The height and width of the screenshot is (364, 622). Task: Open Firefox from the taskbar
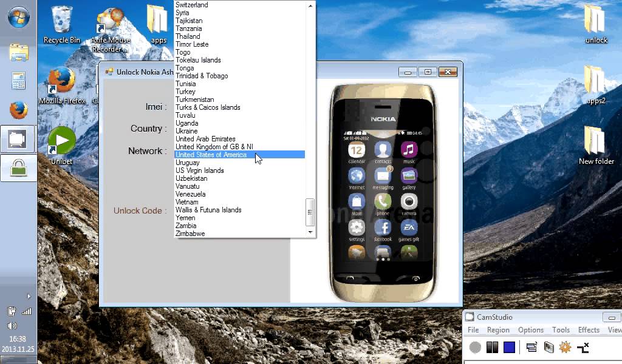[18, 110]
